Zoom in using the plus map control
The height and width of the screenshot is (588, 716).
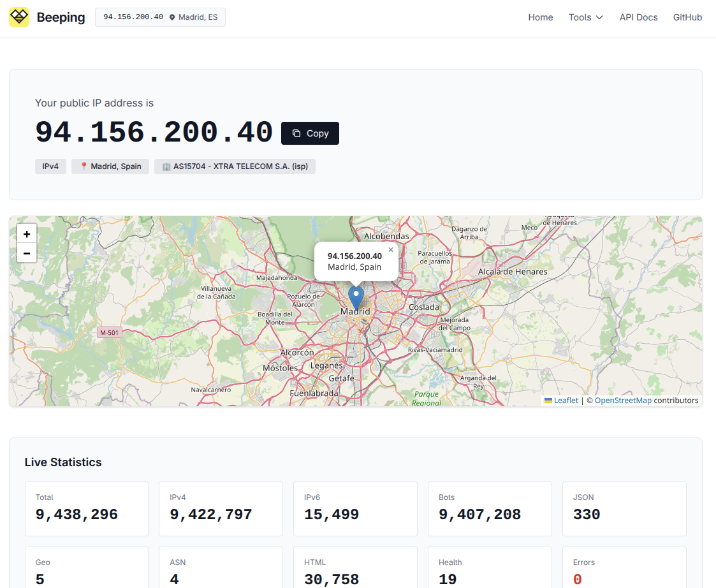click(x=26, y=233)
